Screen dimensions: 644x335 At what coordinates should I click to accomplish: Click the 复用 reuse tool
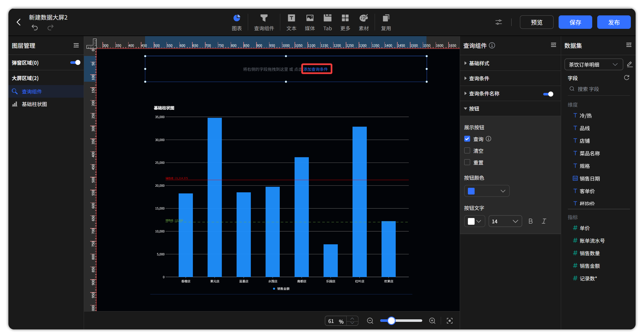point(386,22)
